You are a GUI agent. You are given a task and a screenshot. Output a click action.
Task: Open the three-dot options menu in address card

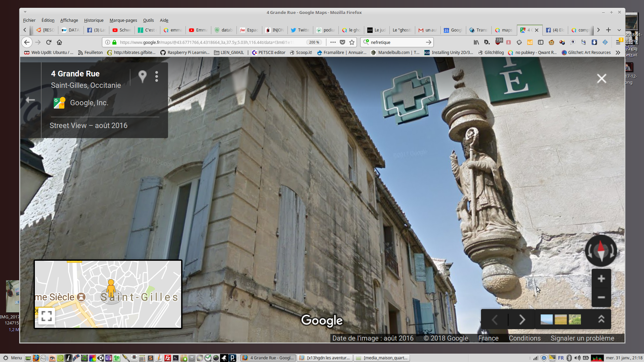157,76
